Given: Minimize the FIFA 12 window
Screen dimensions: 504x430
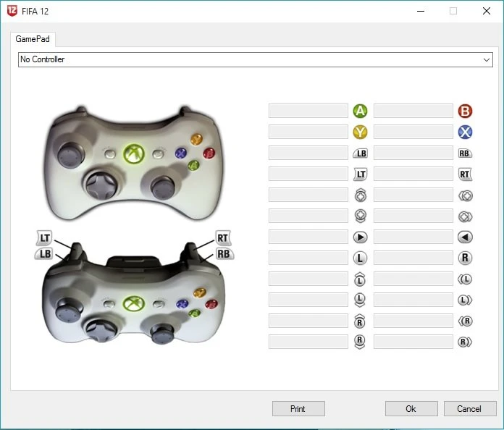Looking at the screenshot, I should (421, 11).
